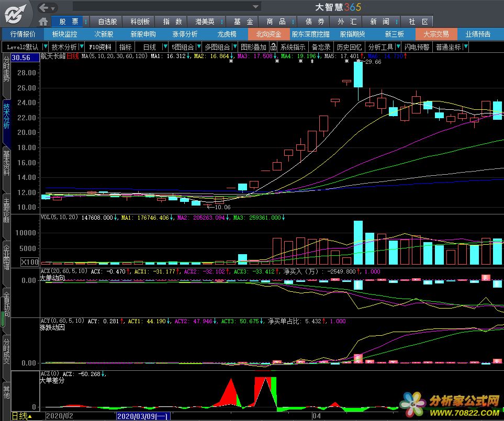The image size is (504, 421).
Task: Open the 基金 menu tab
Action: (243, 21)
